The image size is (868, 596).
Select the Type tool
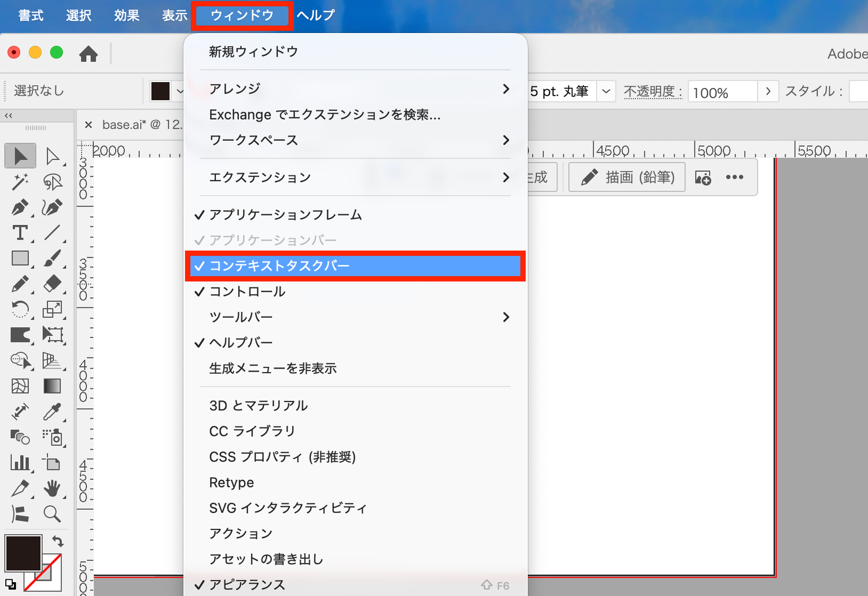coord(20,233)
